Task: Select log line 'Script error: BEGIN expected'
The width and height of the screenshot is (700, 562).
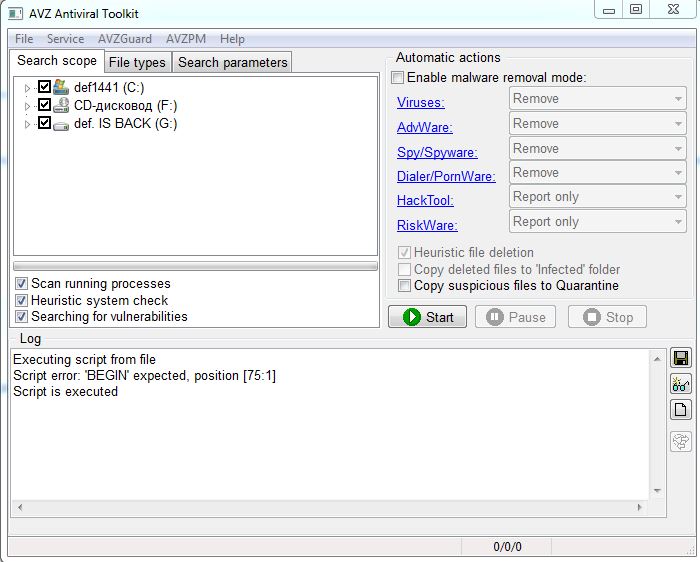Action: [144, 375]
